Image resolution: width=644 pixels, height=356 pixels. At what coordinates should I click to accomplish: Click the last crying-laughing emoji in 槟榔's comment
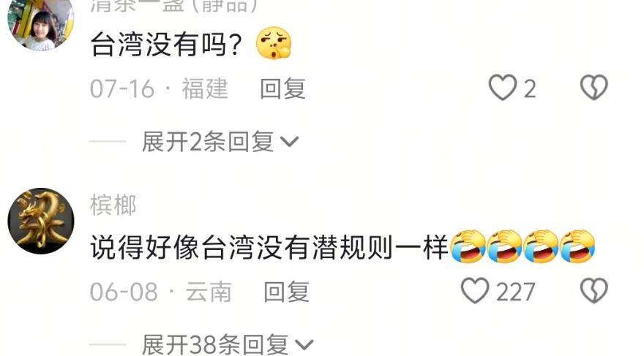[x=577, y=246]
